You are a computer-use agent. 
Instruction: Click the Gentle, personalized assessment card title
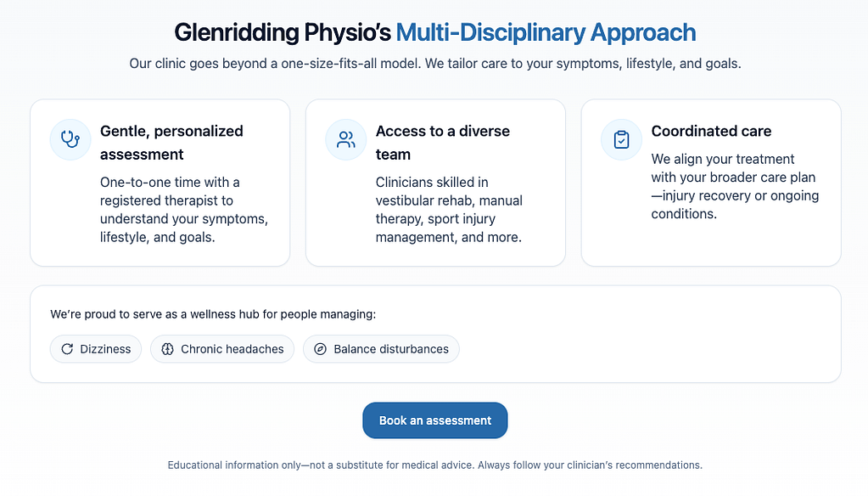tap(171, 143)
